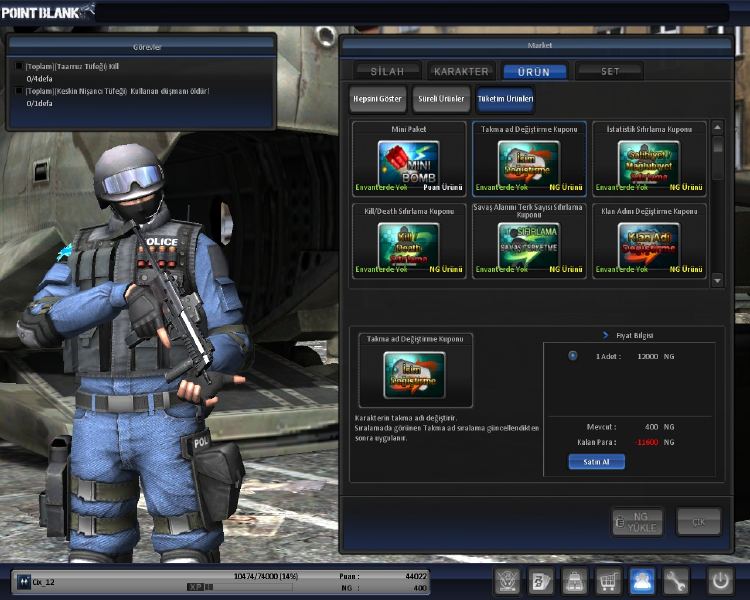
Task: Click the Puan value 44022
Action: [x=416, y=576]
